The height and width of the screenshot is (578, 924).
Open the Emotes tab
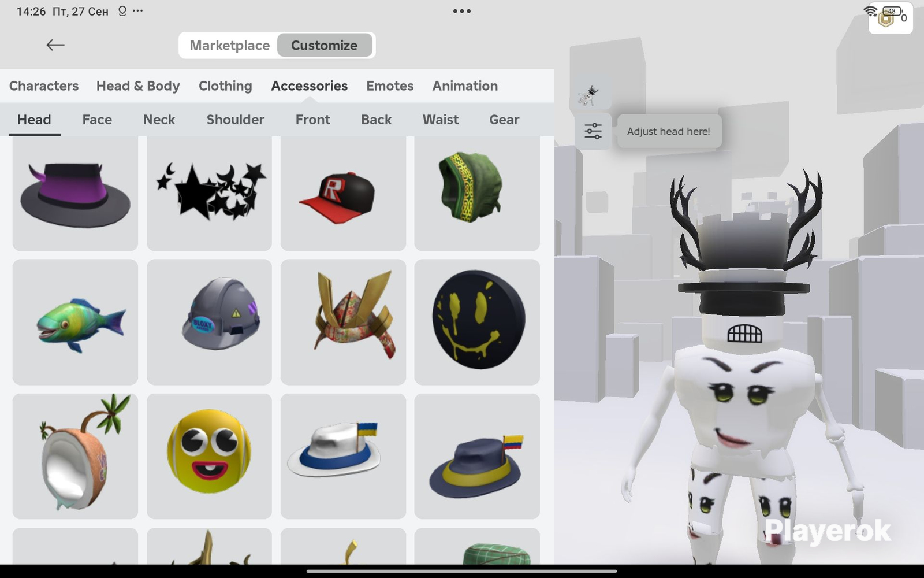pyautogui.click(x=390, y=86)
